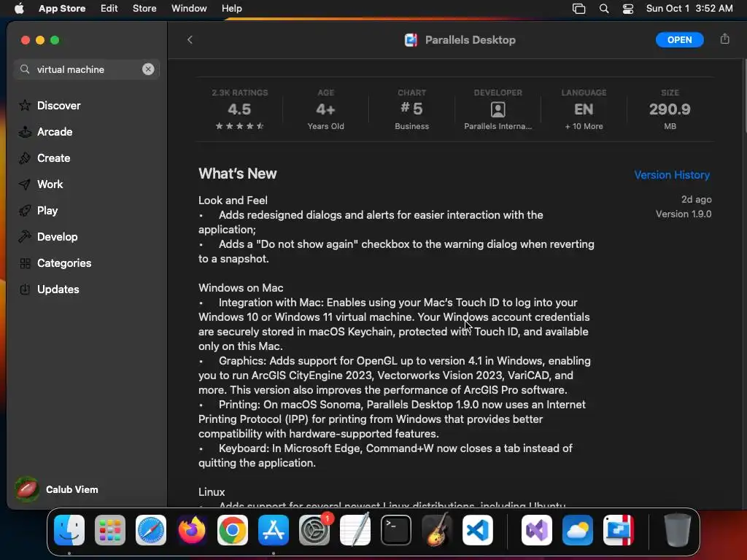Click the What's New heading
Image resolution: width=747 pixels, height=560 pixels.
(237, 174)
